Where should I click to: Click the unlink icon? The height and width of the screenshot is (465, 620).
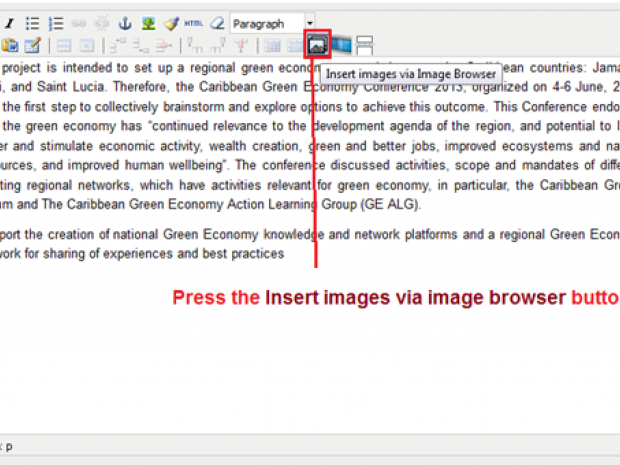point(101,23)
